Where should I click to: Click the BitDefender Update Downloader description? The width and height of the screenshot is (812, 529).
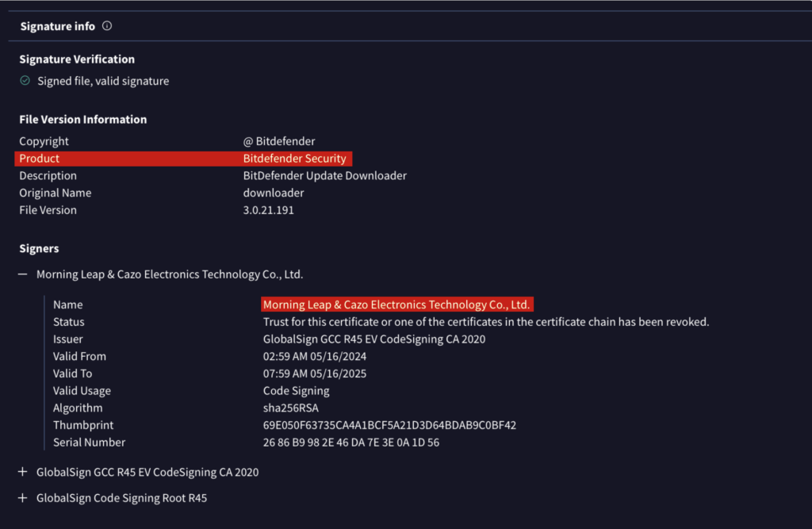pos(324,175)
